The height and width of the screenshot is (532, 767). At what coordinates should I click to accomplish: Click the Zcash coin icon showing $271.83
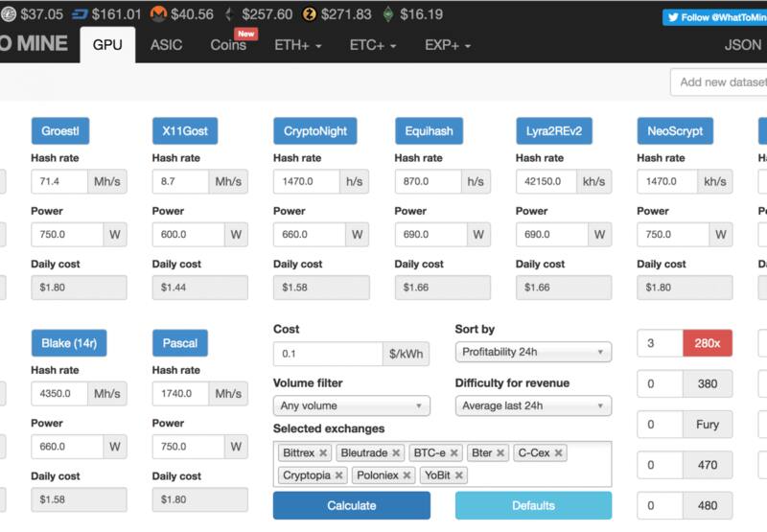[x=309, y=14]
